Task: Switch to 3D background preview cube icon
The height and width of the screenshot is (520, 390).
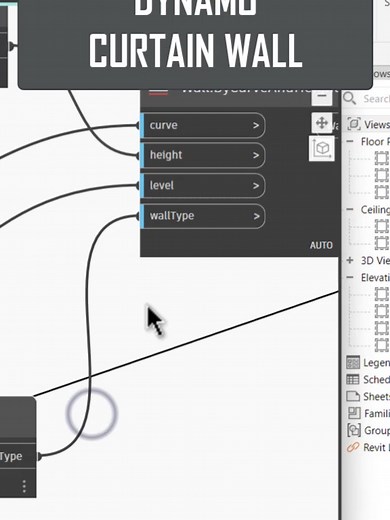Action: tap(322, 148)
